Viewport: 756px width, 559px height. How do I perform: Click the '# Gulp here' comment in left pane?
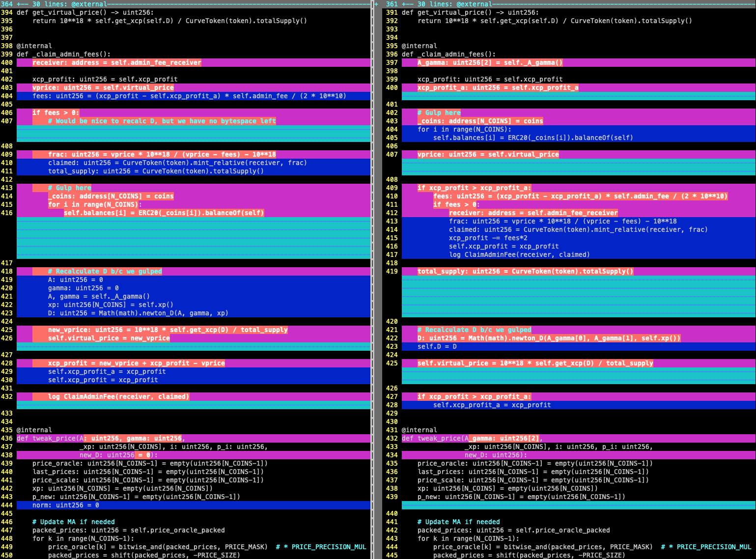pos(70,188)
